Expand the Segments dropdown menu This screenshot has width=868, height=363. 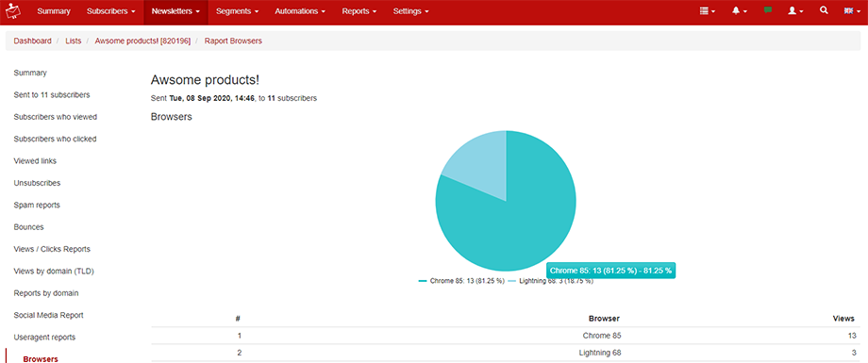click(238, 11)
